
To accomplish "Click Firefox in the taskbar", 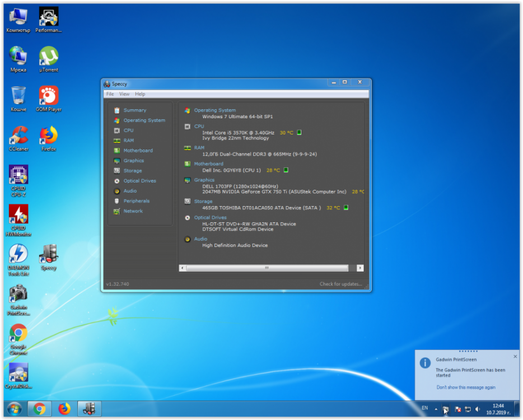I will coord(64,409).
